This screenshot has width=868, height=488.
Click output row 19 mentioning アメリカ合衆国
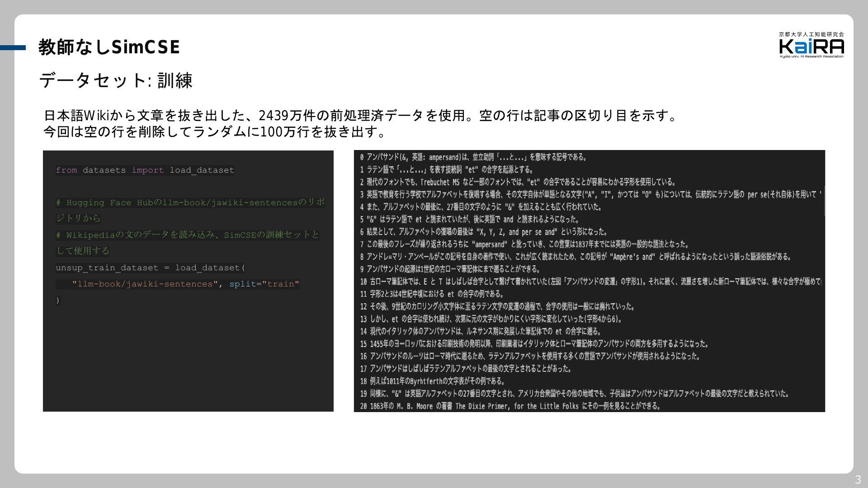(575, 394)
